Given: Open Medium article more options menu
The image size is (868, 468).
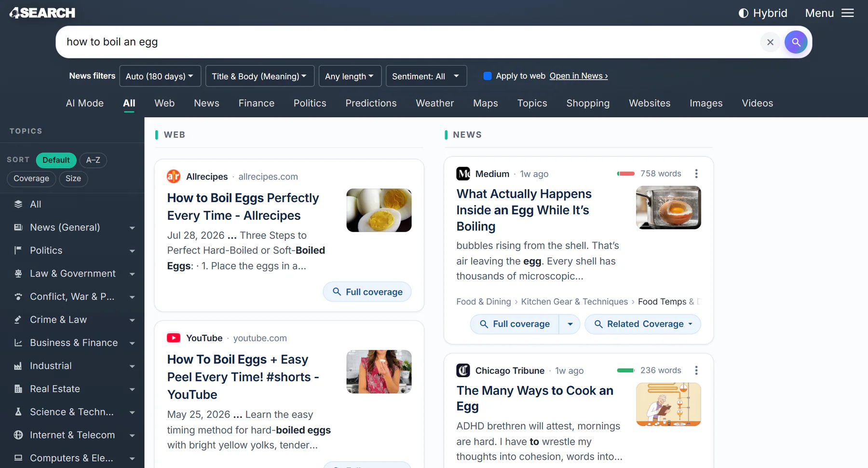Looking at the screenshot, I should click(696, 174).
